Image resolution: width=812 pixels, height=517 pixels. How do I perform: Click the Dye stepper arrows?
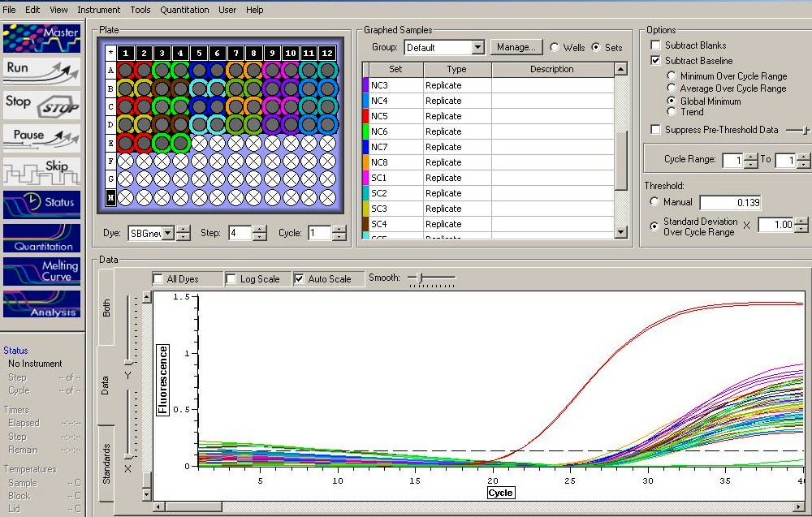[183, 234]
